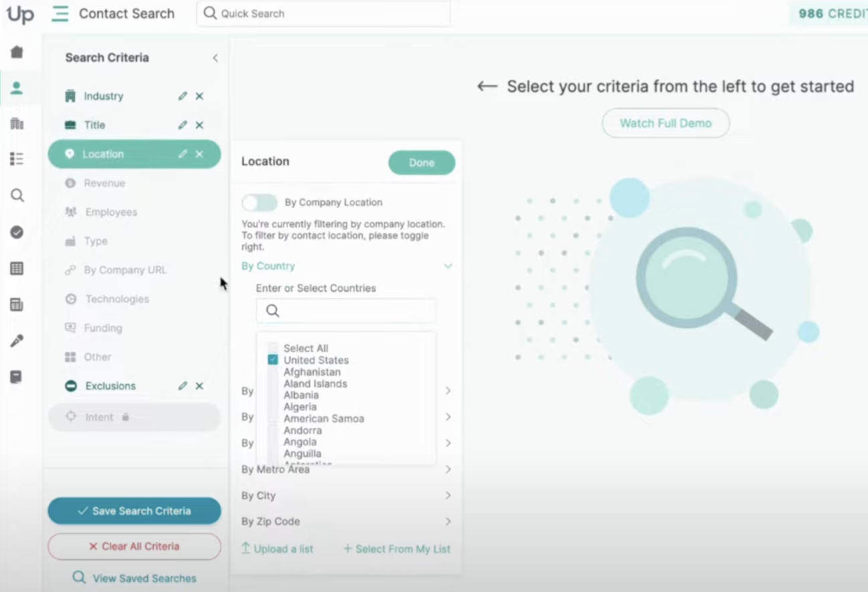Open the companies building icon in the sidebar
Screen dimensions: 868x592
[17, 124]
